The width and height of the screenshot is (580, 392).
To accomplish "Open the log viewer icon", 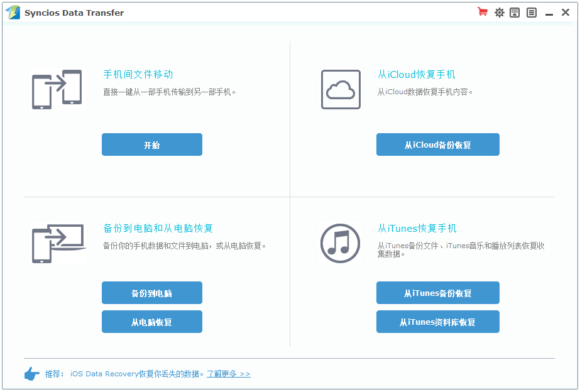I will click(531, 12).
